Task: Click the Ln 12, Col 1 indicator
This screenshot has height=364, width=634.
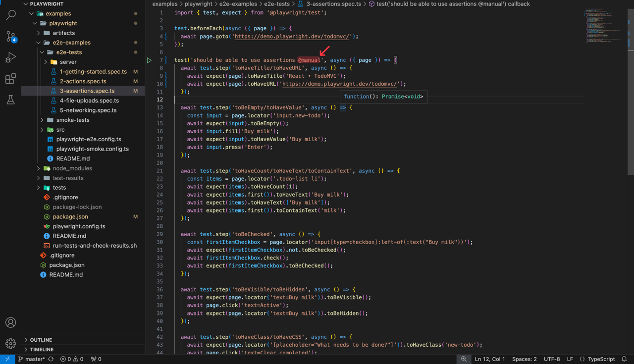Action: [x=489, y=359]
